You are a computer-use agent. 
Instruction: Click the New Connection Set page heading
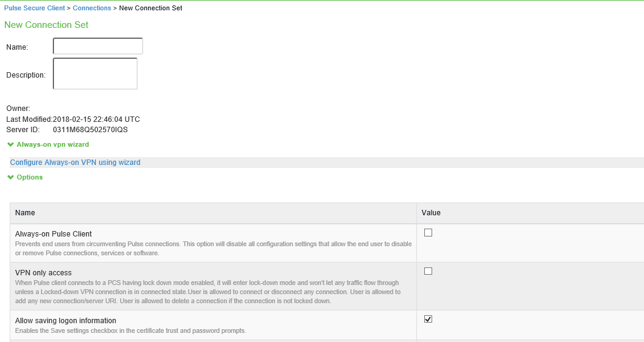click(x=46, y=25)
